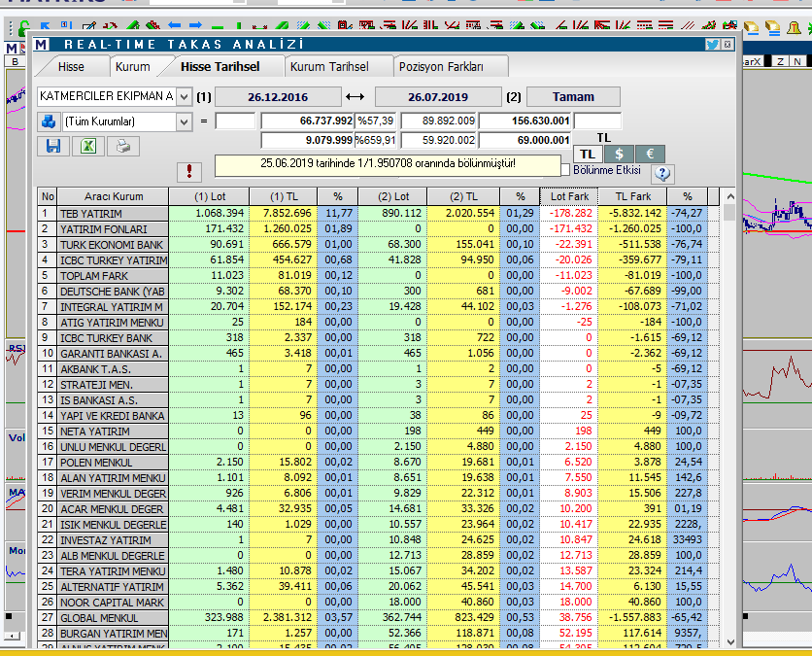Export table with the Excel icon

88,146
